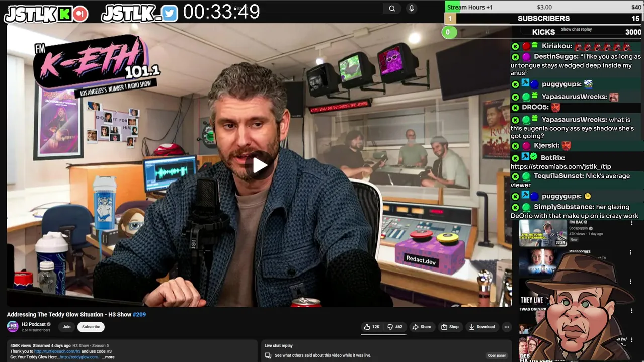Open the Passengers video thumbnail
The width and height of the screenshot is (644, 362).
[542, 262]
